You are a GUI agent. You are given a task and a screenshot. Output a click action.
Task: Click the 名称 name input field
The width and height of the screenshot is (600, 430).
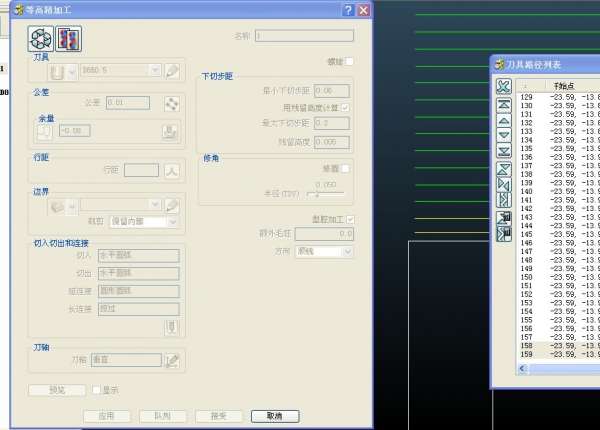[304, 36]
